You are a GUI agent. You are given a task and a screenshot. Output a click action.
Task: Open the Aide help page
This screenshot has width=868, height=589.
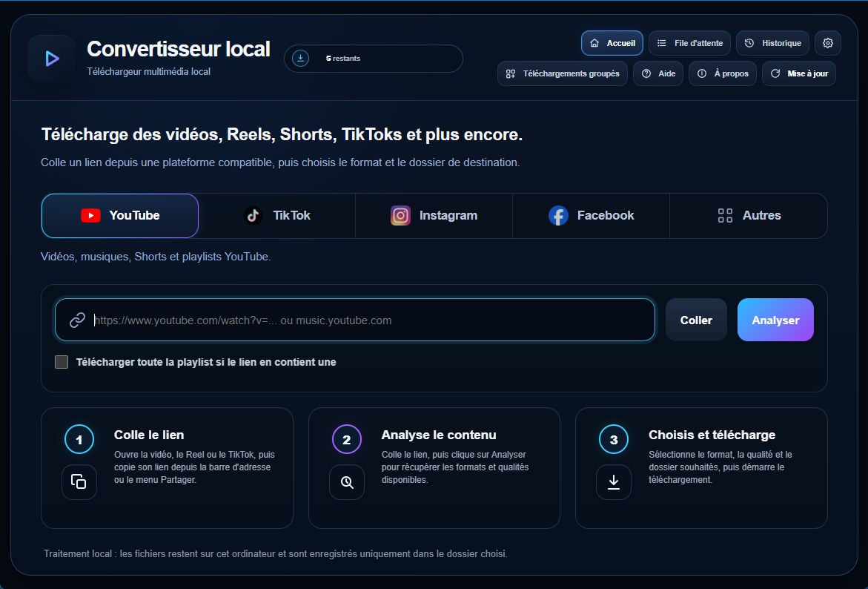pos(658,73)
